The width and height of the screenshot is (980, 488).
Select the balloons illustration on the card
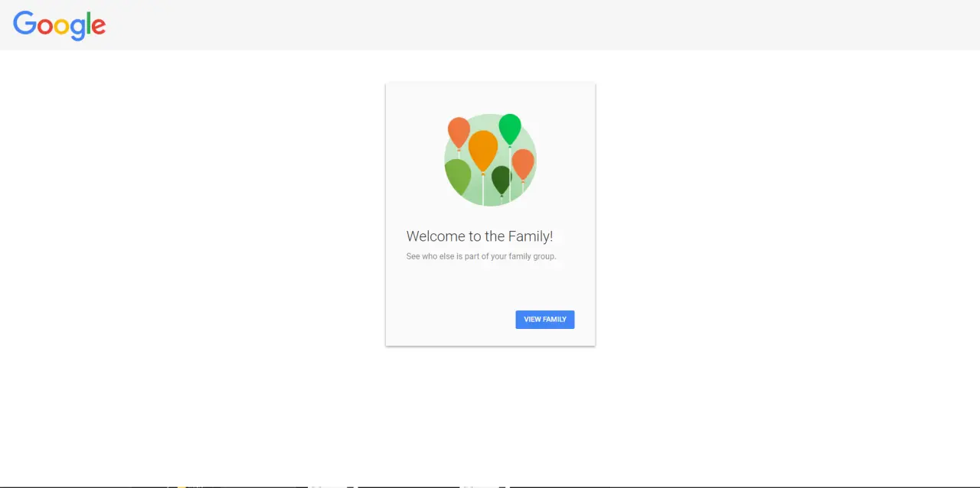click(490, 160)
